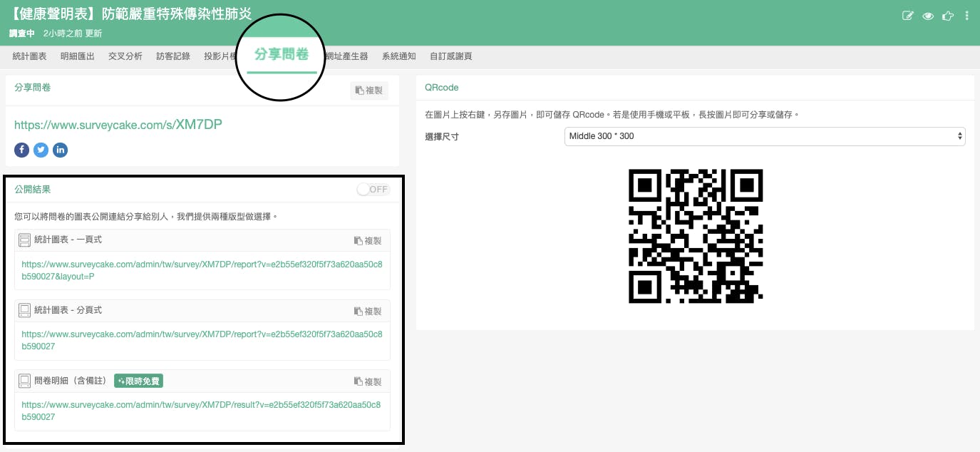Open the 問卷明細 result URL link
Screen dimensions: 980x452
coord(202,411)
